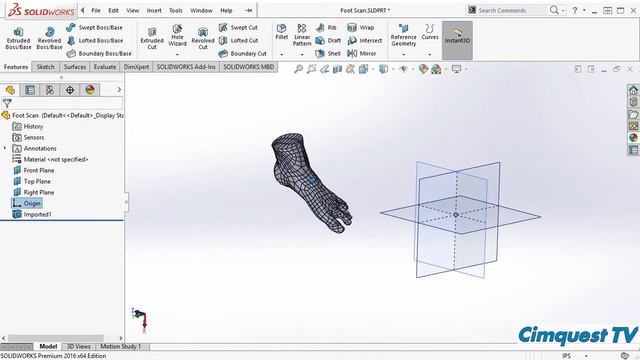Open the Hole Wizard tool
The image size is (640, 360).
(177, 35)
